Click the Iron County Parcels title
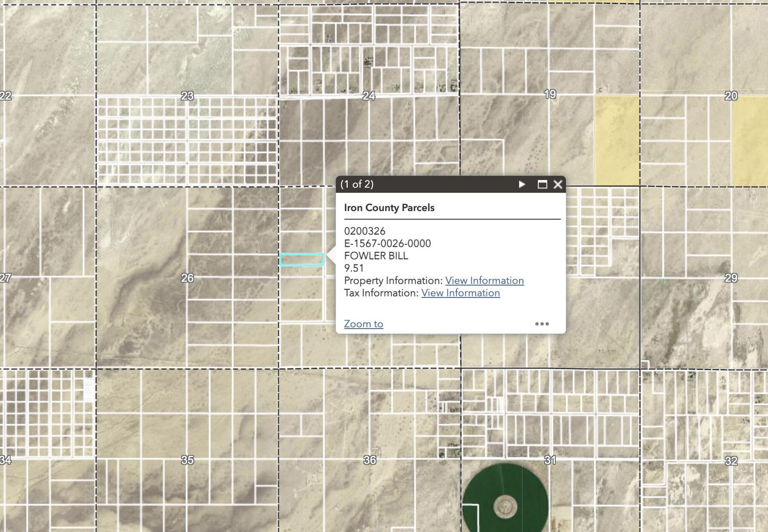Image resolution: width=768 pixels, height=532 pixels. tap(389, 208)
